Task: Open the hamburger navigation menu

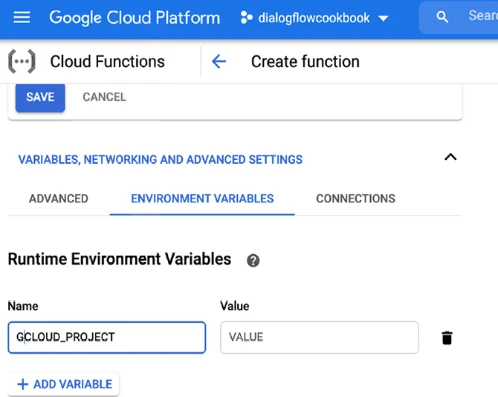Action: [22, 17]
